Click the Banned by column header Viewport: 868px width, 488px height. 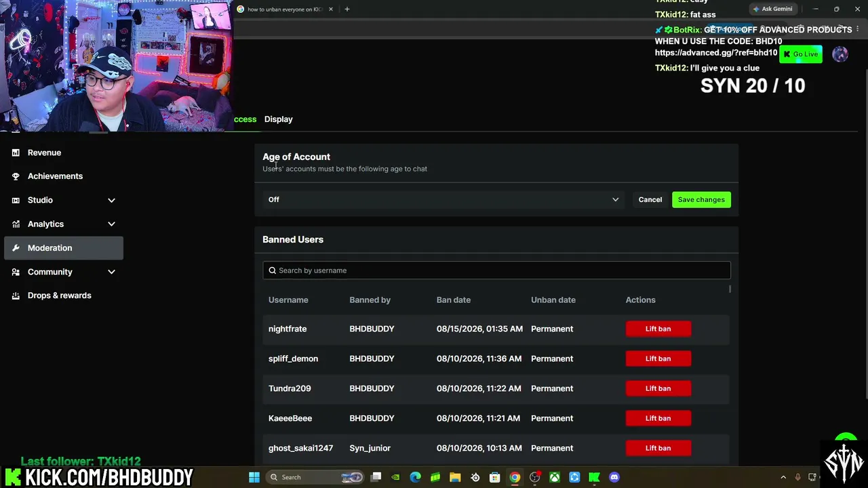(x=370, y=300)
